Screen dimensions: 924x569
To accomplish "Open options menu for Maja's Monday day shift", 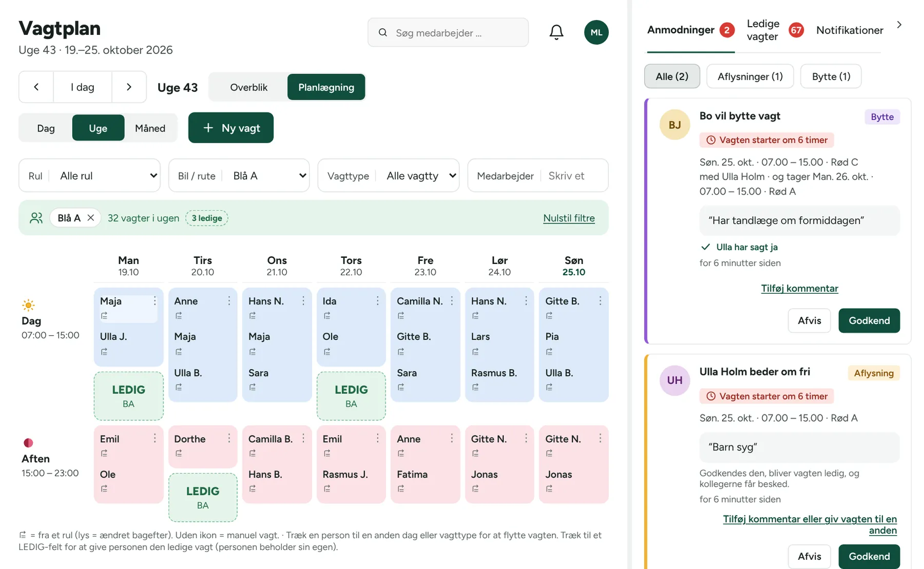I will [155, 301].
